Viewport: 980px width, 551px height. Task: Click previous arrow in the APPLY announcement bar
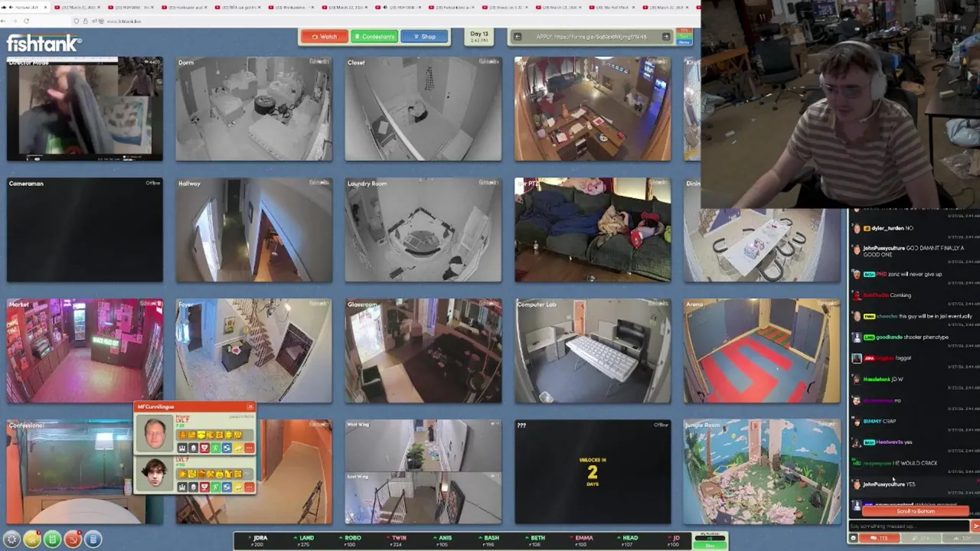tap(518, 37)
